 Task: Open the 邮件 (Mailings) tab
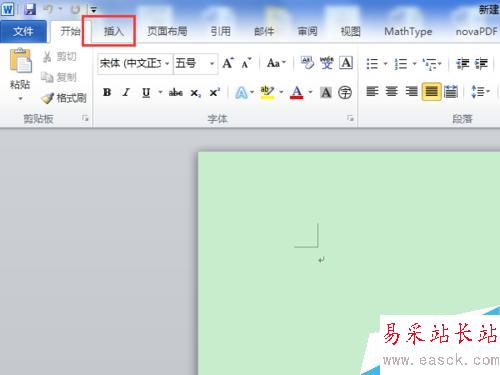tap(264, 31)
